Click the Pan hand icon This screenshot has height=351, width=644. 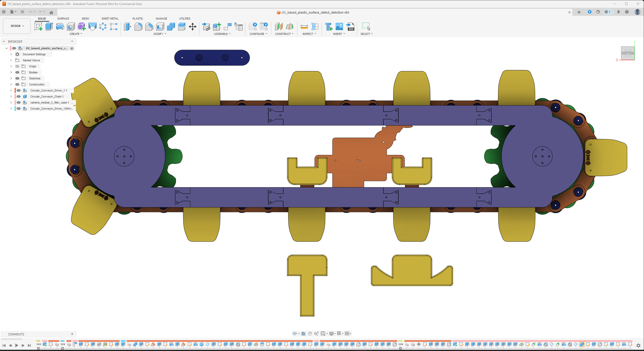pyautogui.click(x=310, y=334)
